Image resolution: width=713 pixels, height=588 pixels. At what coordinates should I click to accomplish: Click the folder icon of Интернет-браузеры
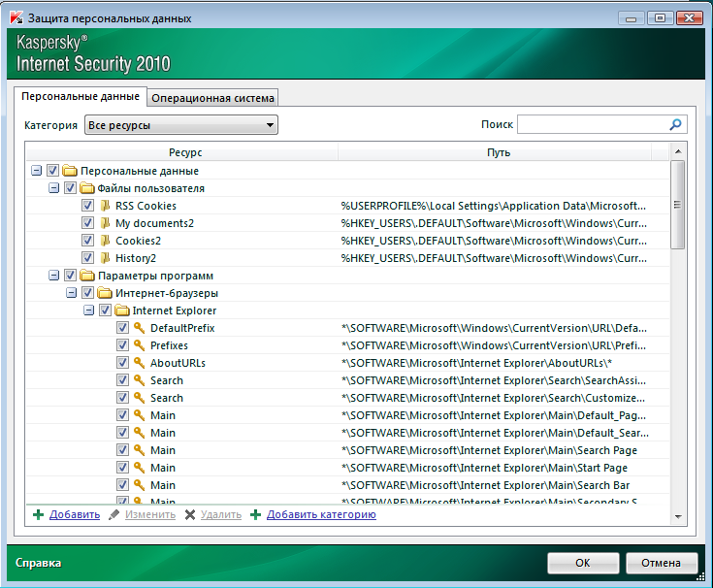pos(105,293)
